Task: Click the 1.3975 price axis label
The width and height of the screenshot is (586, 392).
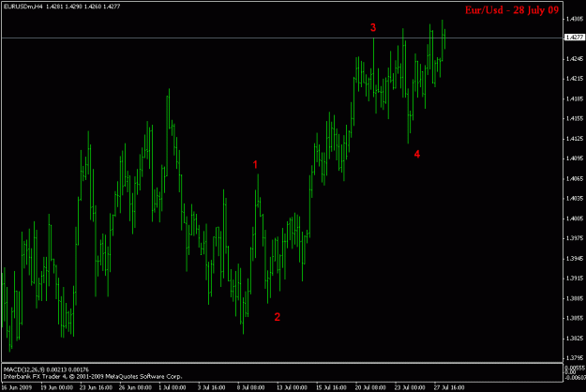Action: pyautogui.click(x=575, y=238)
